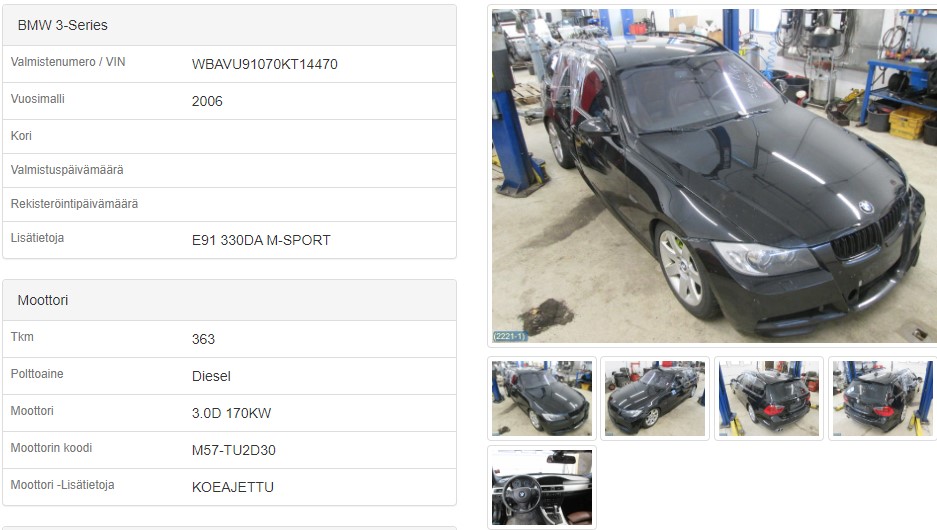The height and width of the screenshot is (530, 937).
Task: Click the VIN value WBAVU91070KT14470
Action: tap(265, 65)
